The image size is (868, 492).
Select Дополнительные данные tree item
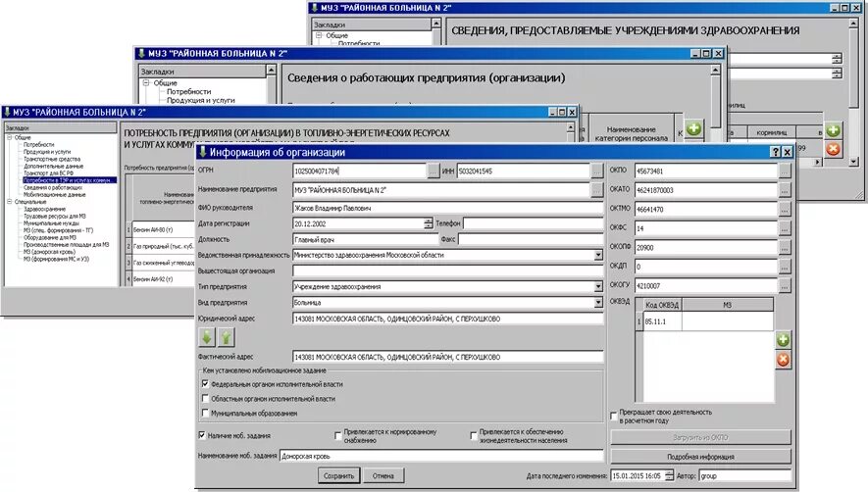point(54,166)
